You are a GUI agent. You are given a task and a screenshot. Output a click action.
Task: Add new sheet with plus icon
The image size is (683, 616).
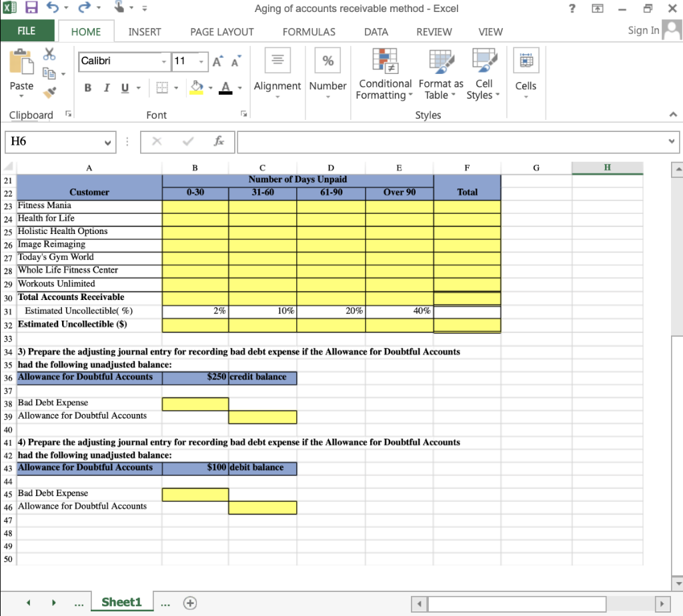click(x=190, y=603)
